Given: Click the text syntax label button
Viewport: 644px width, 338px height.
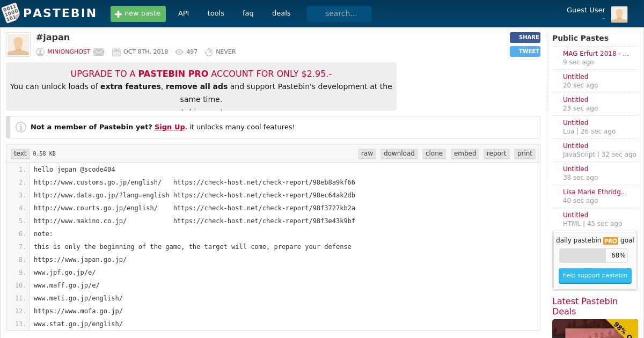Looking at the screenshot, I should point(20,153).
